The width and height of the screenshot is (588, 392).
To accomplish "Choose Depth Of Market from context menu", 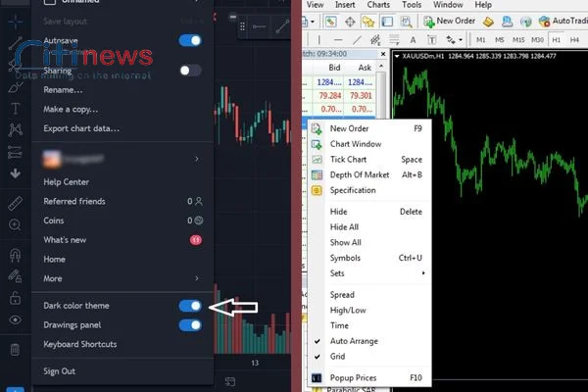I will pyautogui.click(x=369, y=174).
